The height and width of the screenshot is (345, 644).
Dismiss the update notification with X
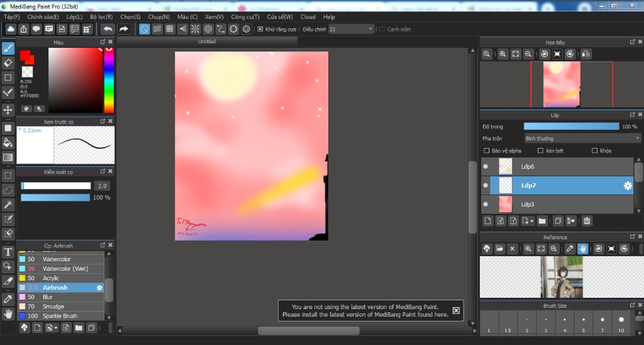click(456, 310)
